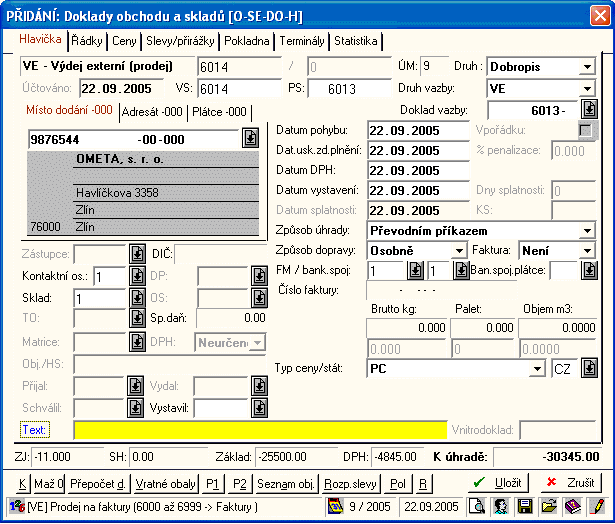The height and width of the screenshot is (524, 615).
Task: Click the open folder status bar icon
Action: click(x=549, y=506)
